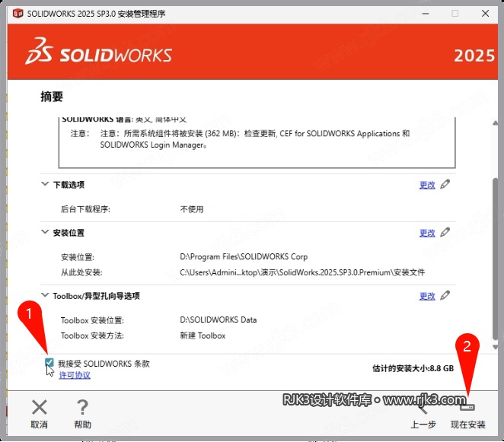504x442 pixels.
Task: Open the 许可协议 license agreement link
Action: pyautogui.click(x=75, y=375)
